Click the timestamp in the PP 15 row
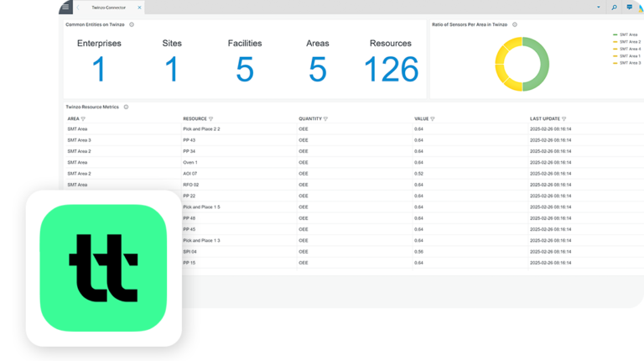Viewport: 644px width, 361px height. pos(550,262)
